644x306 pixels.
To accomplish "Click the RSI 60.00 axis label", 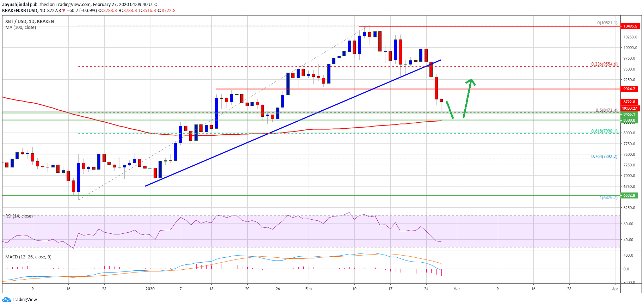I will [628, 224].
